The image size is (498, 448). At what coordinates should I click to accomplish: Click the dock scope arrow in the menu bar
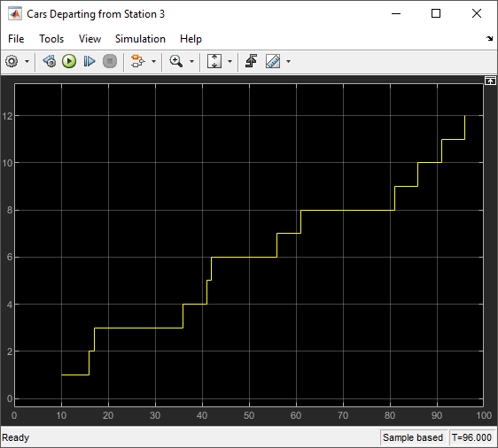[x=490, y=39]
